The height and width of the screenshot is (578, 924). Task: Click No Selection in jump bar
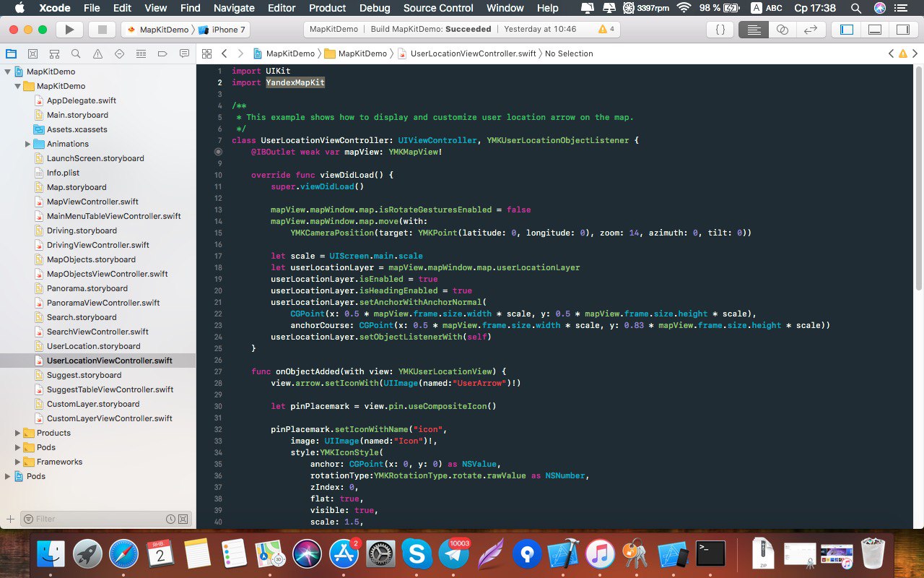pos(569,54)
